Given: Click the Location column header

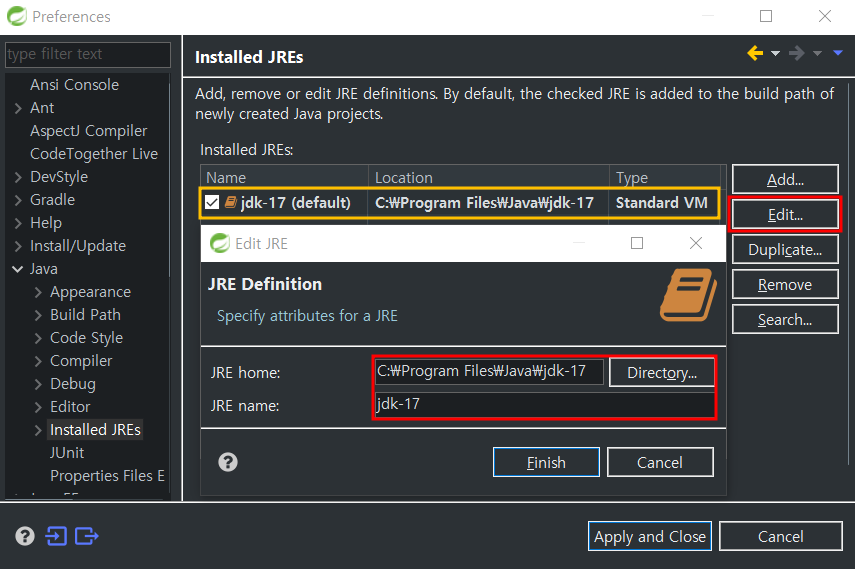Looking at the screenshot, I should (x=489, y=177).
